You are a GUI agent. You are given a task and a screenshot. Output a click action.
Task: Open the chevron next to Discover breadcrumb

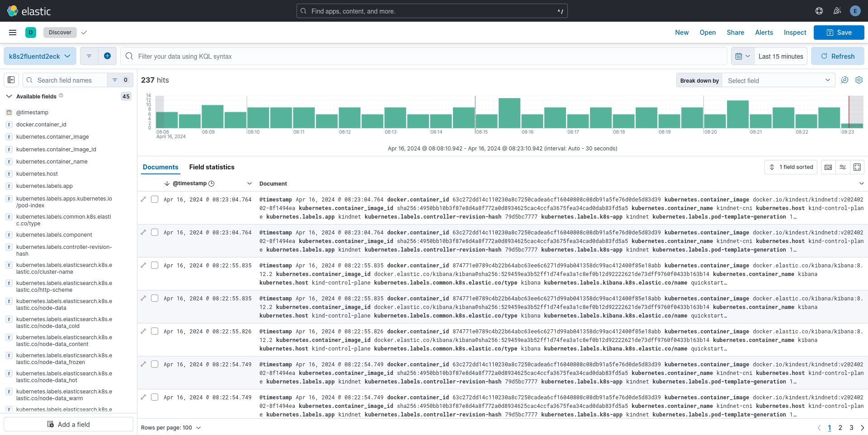[x=84, y=33]
